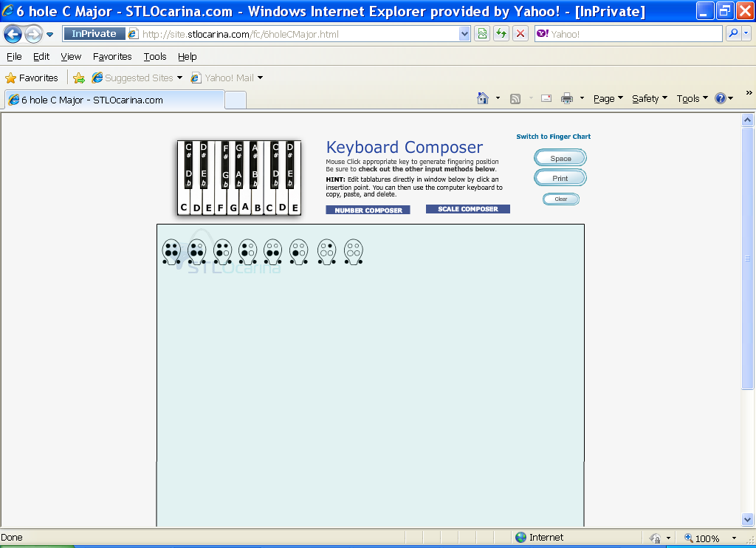Click the F#/Gb black piano key
Viewport: 756px width, 548px height.
pyautogui.click(x=225, y=165)
